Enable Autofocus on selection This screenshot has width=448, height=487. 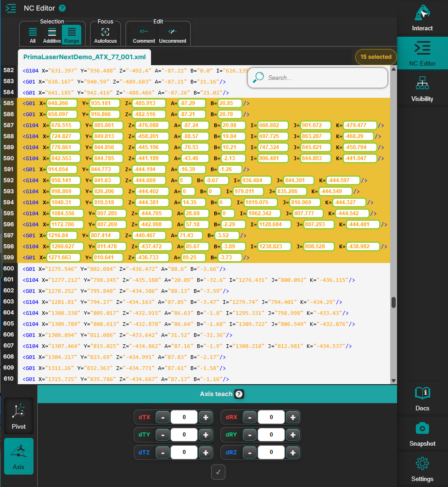105,35
